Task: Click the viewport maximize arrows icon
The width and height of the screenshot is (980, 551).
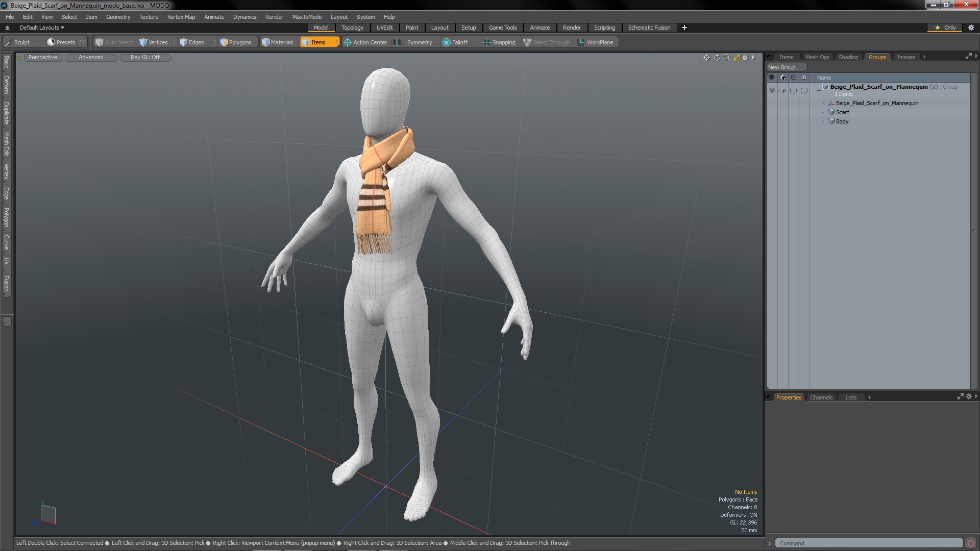Action: click(737, 58)
